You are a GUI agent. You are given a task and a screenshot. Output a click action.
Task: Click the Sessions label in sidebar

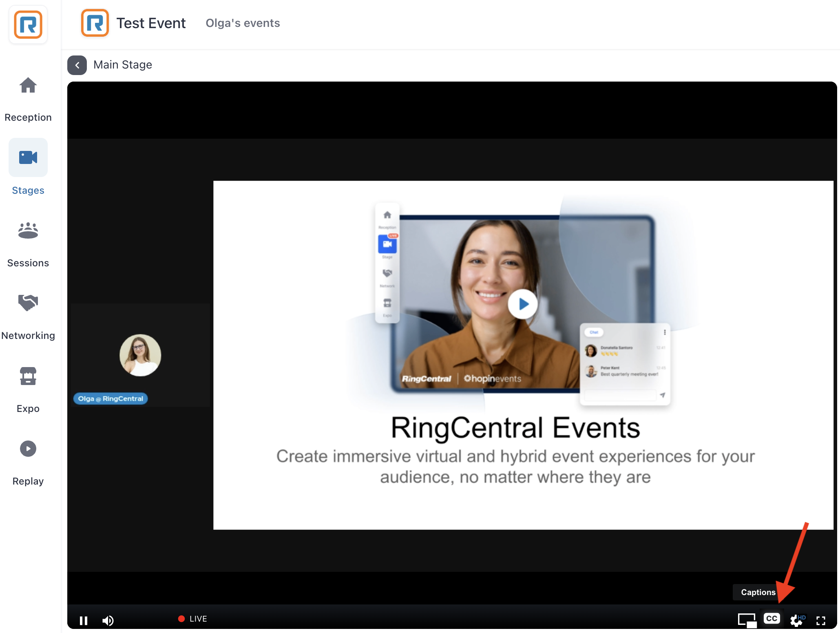pyautogui.click(x=28, y=263)
